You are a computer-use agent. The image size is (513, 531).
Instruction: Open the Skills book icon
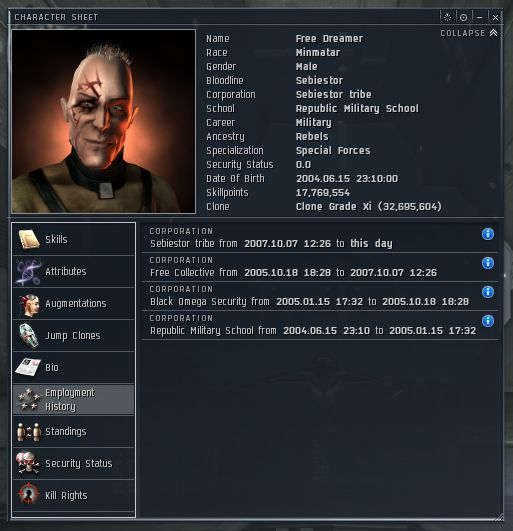point(29,239)
